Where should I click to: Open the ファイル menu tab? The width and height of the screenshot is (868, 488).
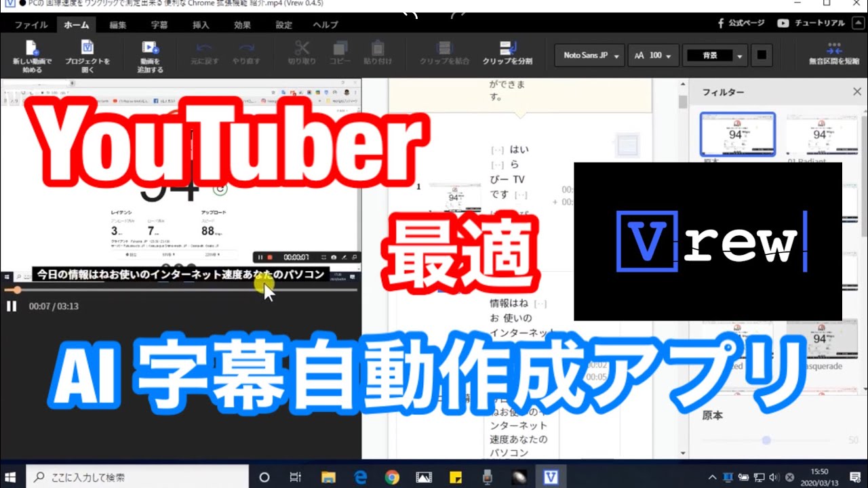31,25
